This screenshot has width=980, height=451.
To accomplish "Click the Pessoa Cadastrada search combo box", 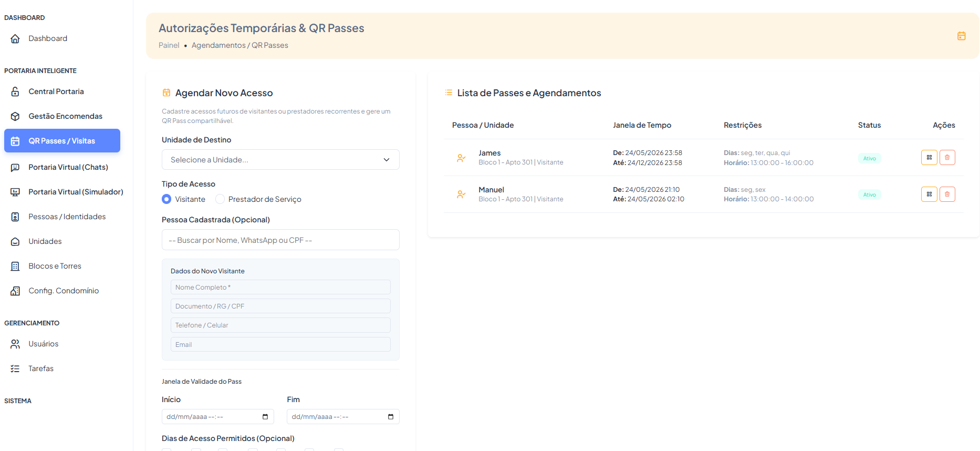I will pos(280,240).
